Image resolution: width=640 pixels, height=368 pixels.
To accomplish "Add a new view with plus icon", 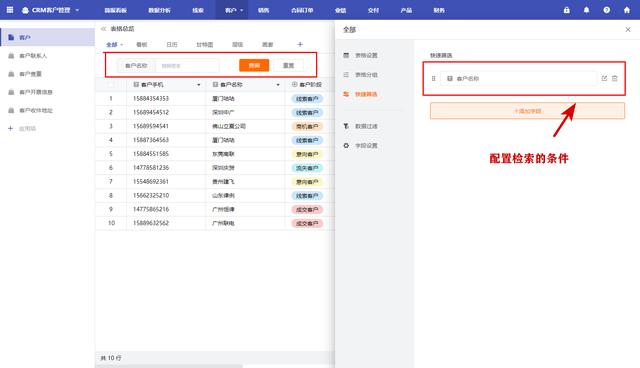I will pyautogui.click(x=300, y=44).
